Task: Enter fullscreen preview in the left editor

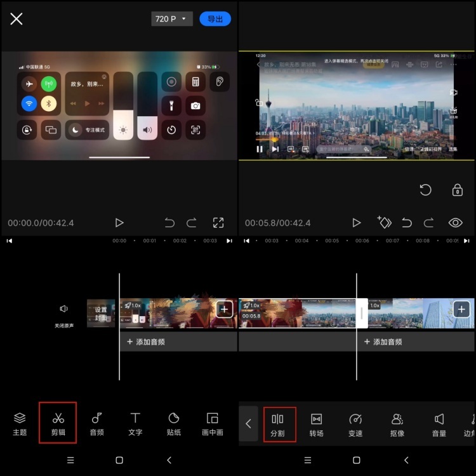Action: tap(218, 223)
